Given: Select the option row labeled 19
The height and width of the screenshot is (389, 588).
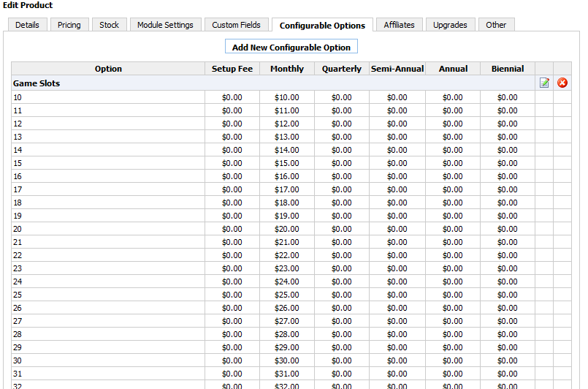Looking at the screenshot, I should click(x=291, y=216).
